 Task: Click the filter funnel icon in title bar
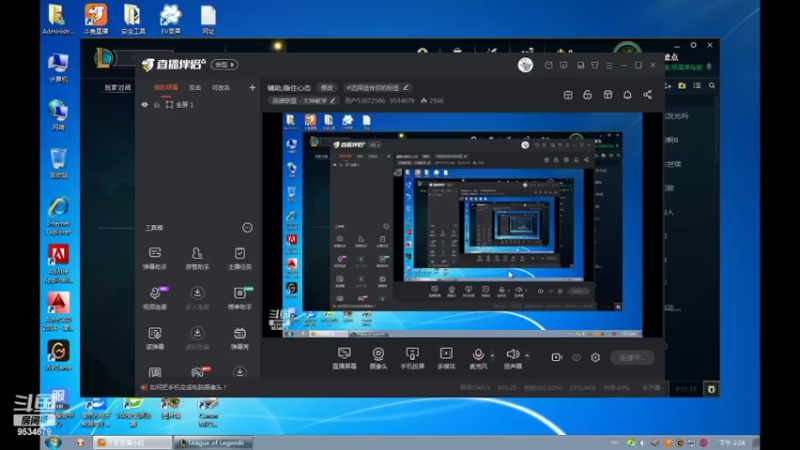pyautogui.click(x=595, y=65)
